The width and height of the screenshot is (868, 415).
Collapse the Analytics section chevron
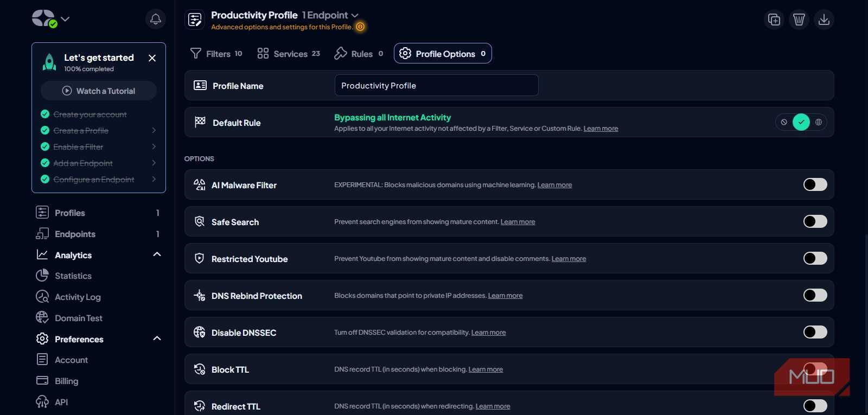157,254
